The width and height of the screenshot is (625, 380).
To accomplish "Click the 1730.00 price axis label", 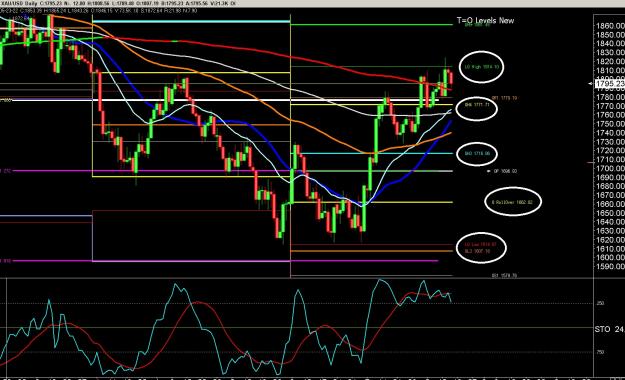I will pos(610,142).
